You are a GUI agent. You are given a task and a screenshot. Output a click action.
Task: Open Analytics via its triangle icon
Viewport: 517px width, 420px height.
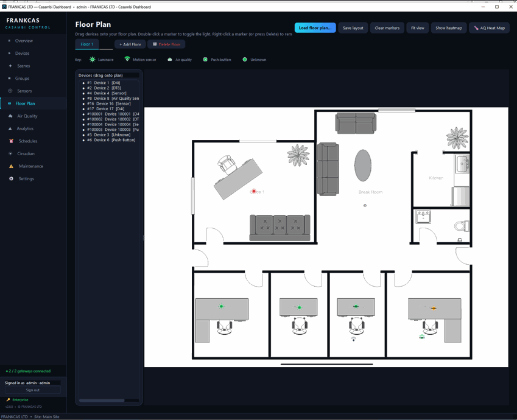click(10, 128)
